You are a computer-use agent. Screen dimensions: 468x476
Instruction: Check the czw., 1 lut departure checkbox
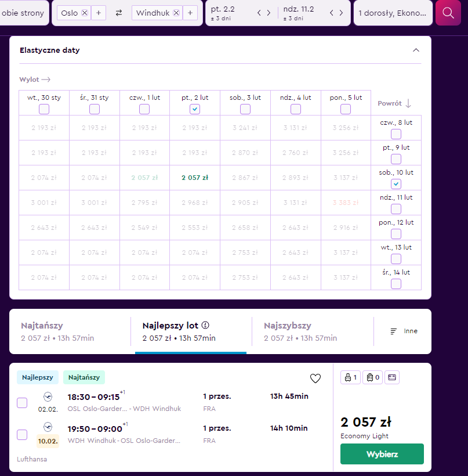pos(144,109)
